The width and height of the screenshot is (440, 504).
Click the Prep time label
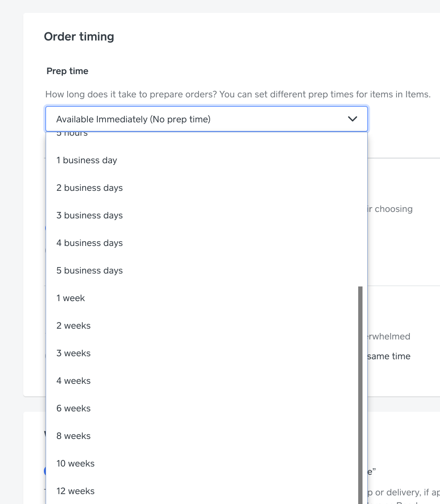(x=68, y=71)
